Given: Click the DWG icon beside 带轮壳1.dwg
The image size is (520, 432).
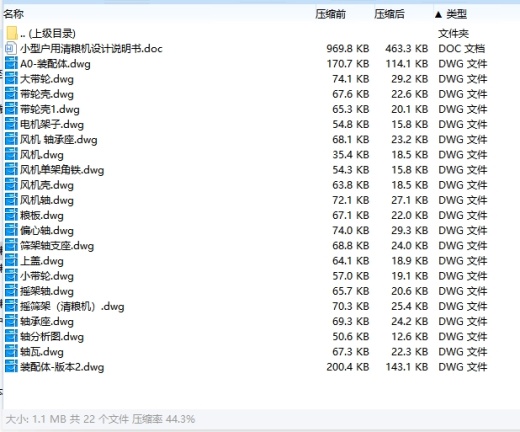Looking at the screenshot, I should point(11,109).
